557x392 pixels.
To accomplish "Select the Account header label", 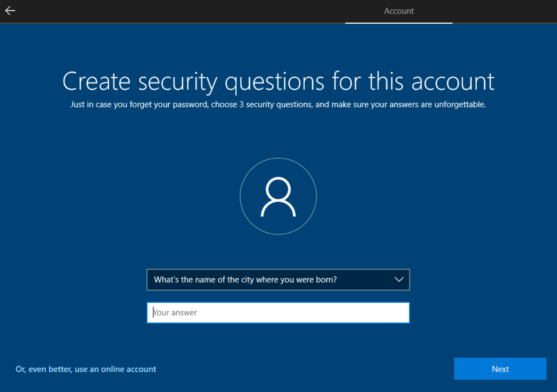I will (398, 11).
